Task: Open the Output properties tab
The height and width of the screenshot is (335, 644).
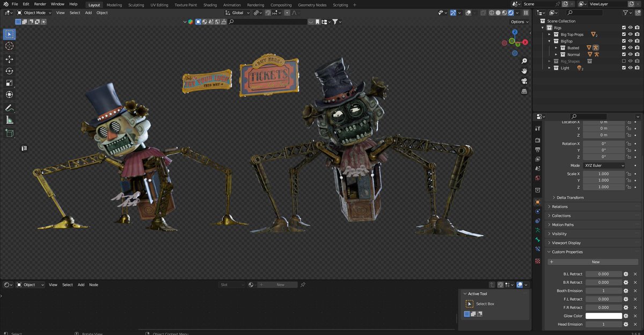Action: point(538,150)
